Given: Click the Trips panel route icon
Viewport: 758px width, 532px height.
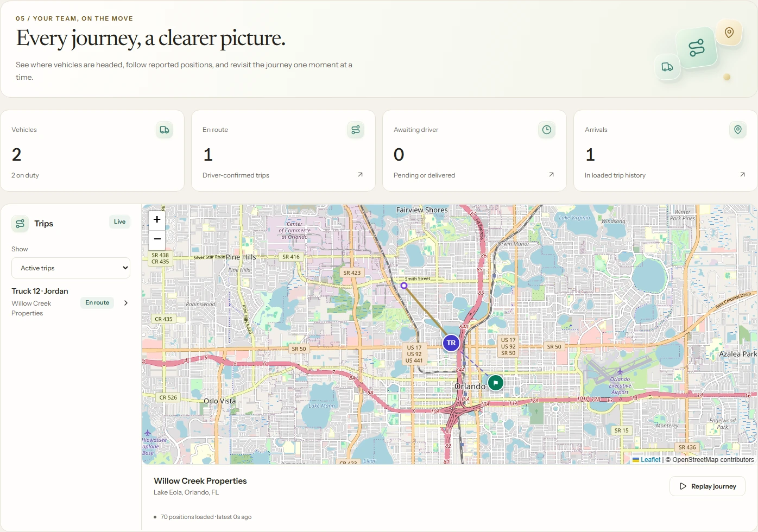Looking at the screenshot, I should click(20, 224).
